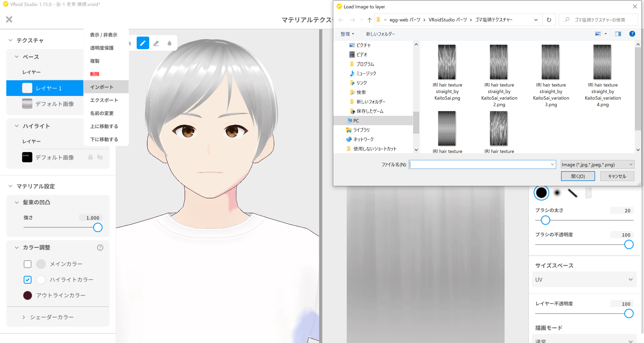Click the help icon beside カラー調整

tap(100, 248)
